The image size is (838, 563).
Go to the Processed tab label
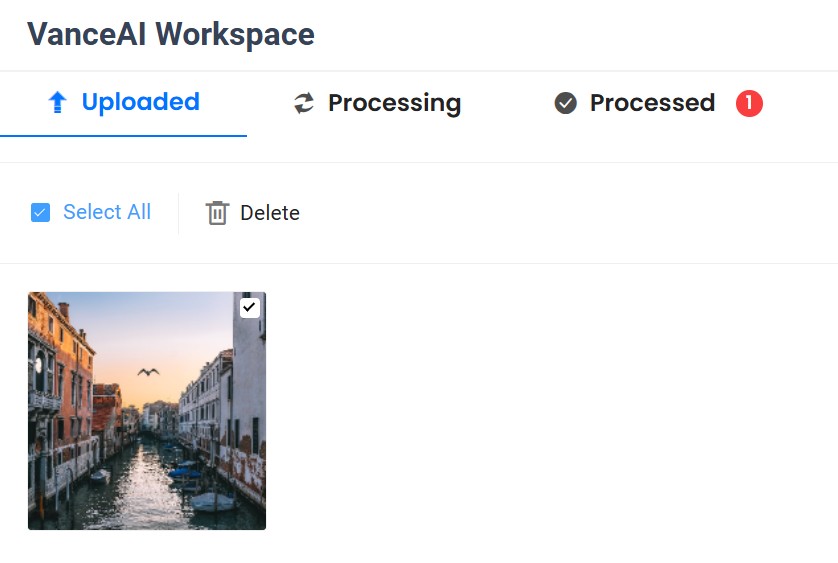click(x=652, y=103)
